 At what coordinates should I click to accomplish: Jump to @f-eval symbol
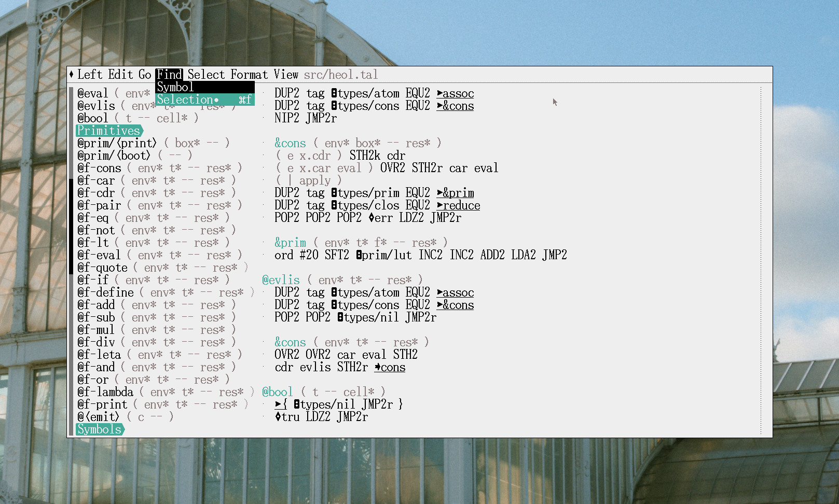pos(99,255)
